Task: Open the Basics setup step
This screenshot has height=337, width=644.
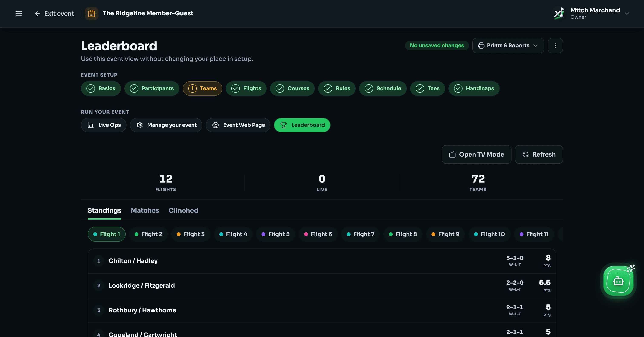Action: point(101,89)
